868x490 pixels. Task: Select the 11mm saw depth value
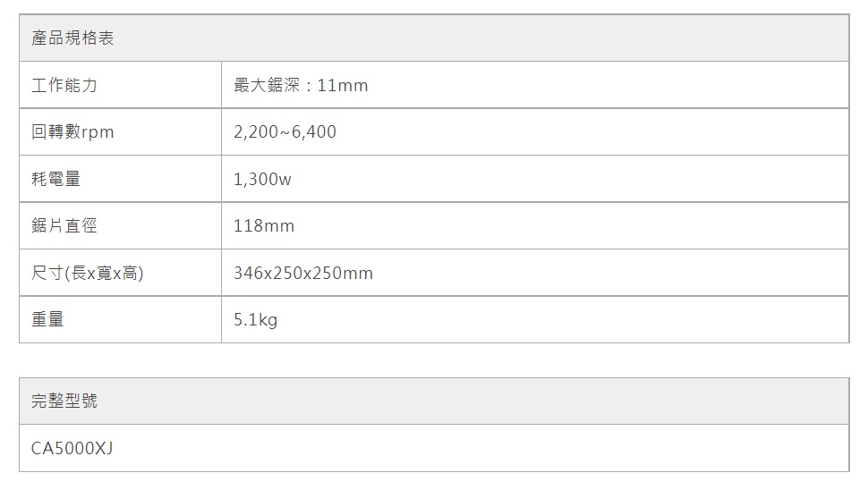pos(343,86)
